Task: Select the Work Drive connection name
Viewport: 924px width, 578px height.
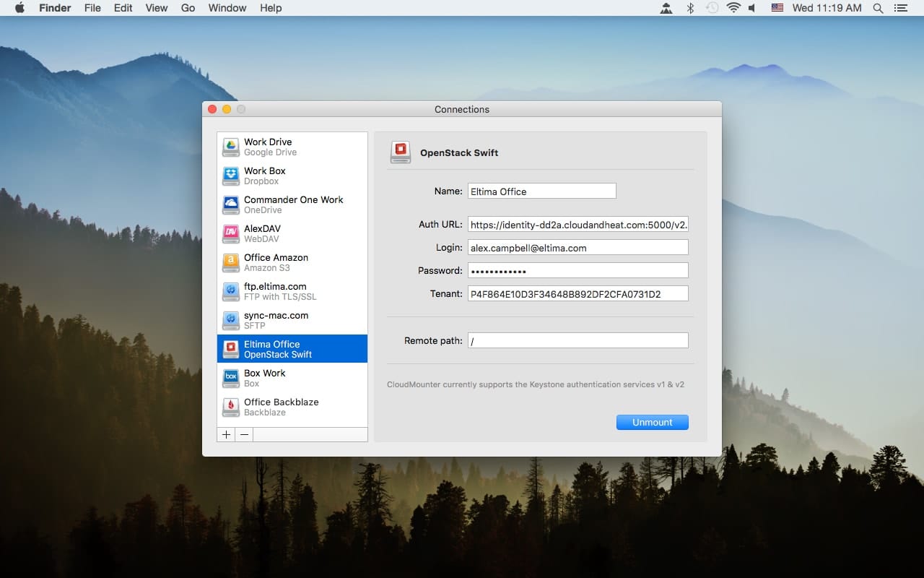Action: pos(268,142)
